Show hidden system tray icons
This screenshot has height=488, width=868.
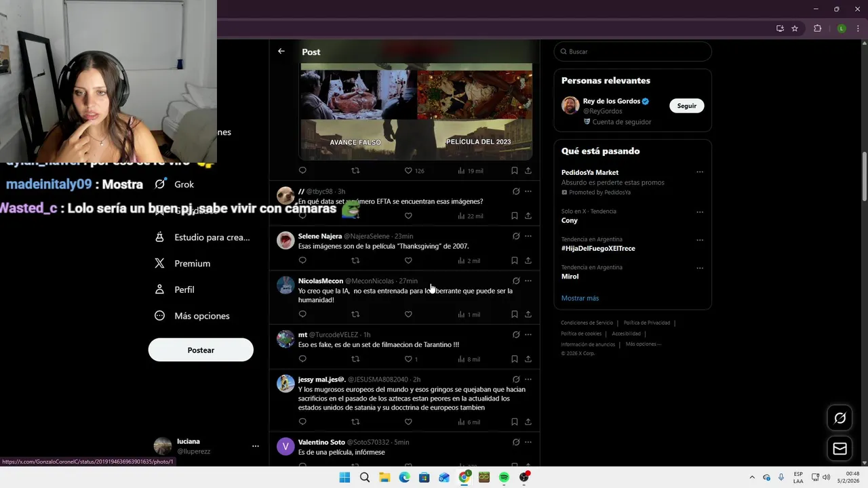(751, 477)
